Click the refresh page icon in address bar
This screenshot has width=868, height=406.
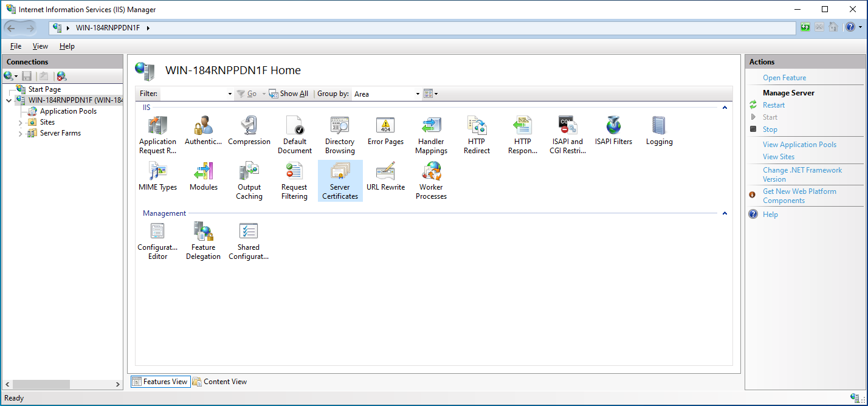[x=805, y=27]
